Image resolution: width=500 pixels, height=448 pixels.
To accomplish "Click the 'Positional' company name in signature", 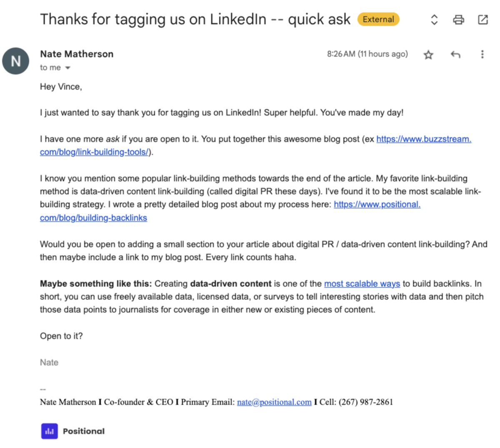I will (84, 431).
